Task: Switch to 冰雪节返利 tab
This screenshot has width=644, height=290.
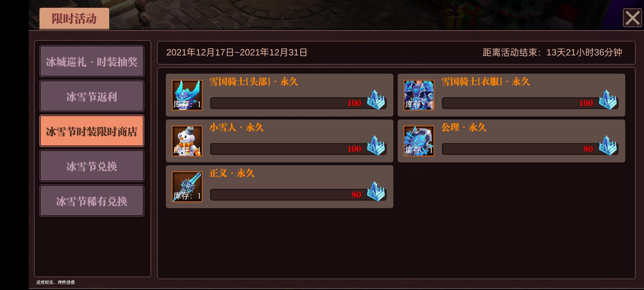Action: coord(92,96)
